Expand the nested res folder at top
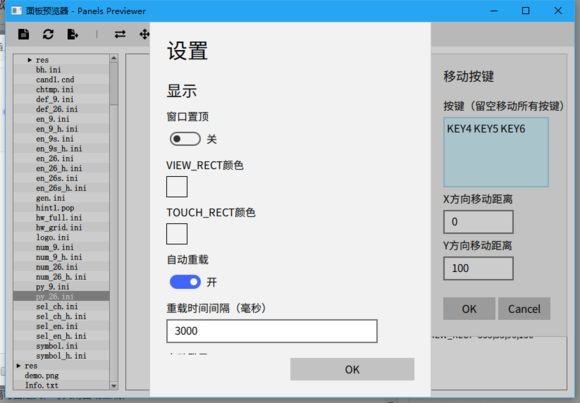This screenshot has width=580, height=403. click(30, 60)
